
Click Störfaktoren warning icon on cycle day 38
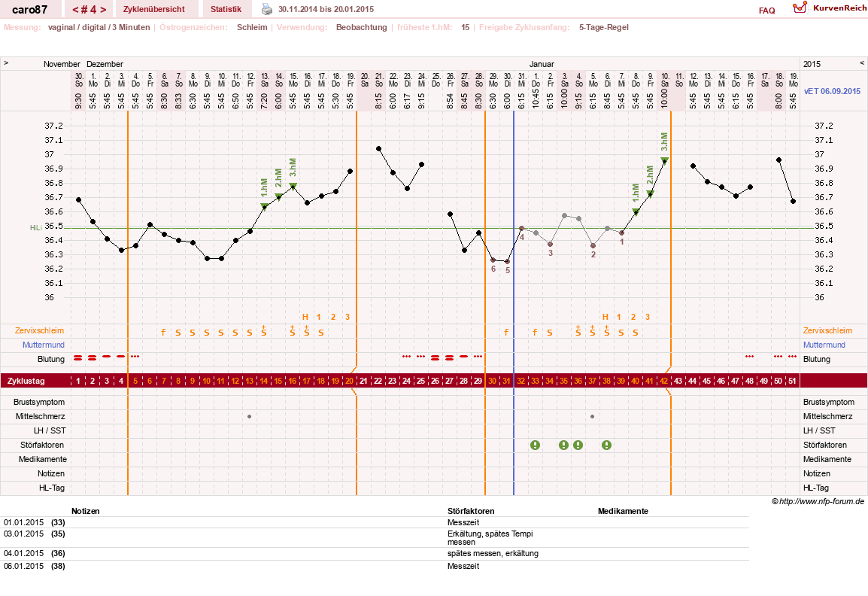tap(607, 445)
